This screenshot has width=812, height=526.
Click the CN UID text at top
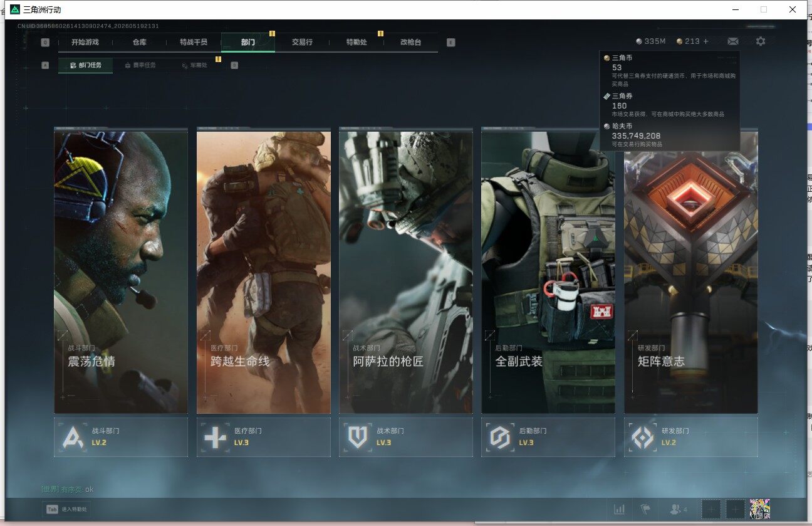pos(88,26)
